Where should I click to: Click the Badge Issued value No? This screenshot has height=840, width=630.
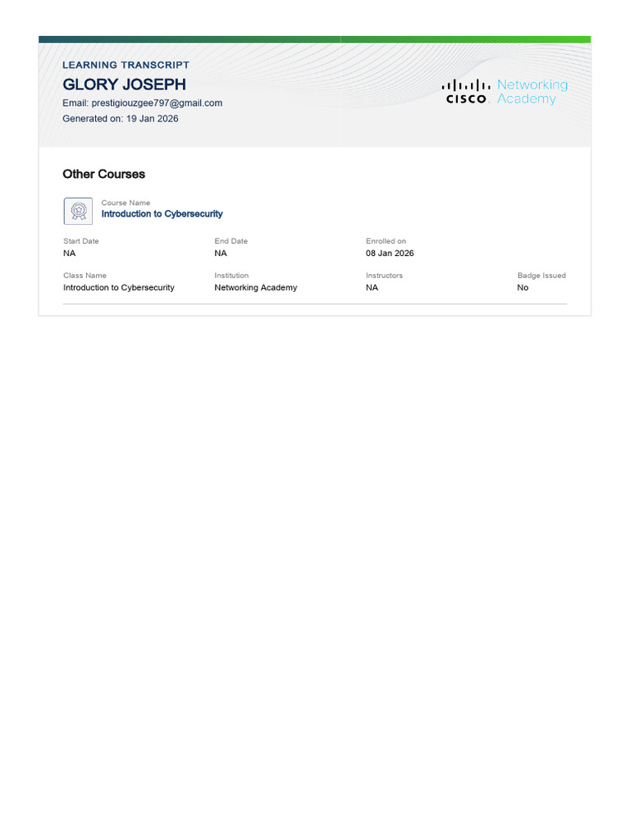point(523,288)
